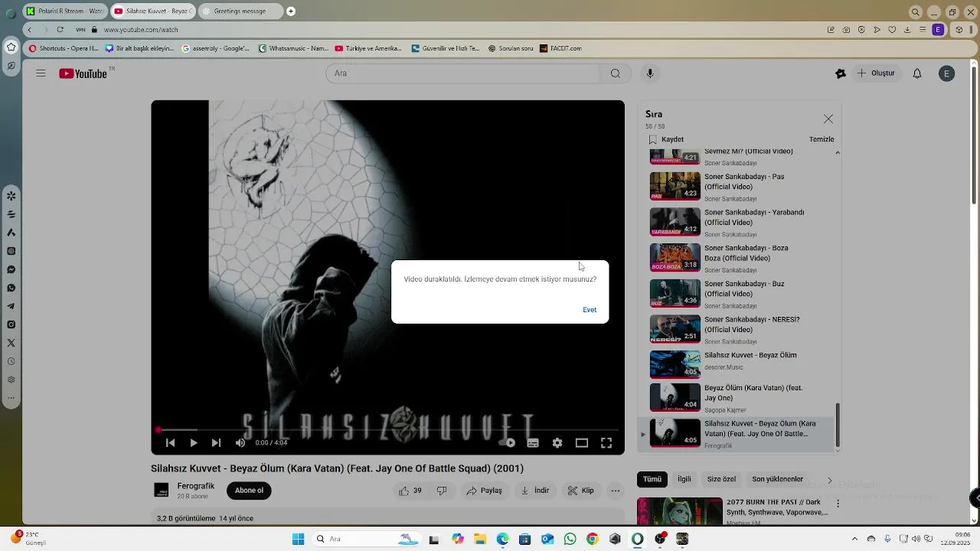
Task: Open video player settings gear
Action: pyautogui.click(x=557, y=442)
